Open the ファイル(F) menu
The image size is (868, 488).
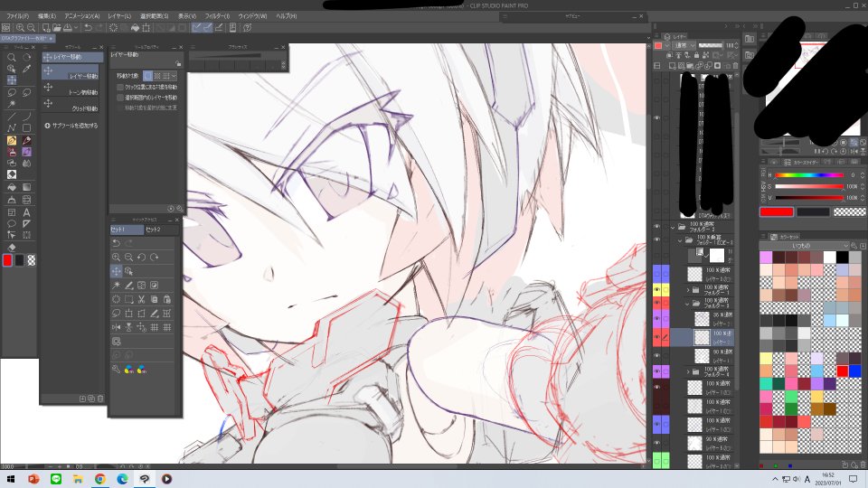[18, 16]
